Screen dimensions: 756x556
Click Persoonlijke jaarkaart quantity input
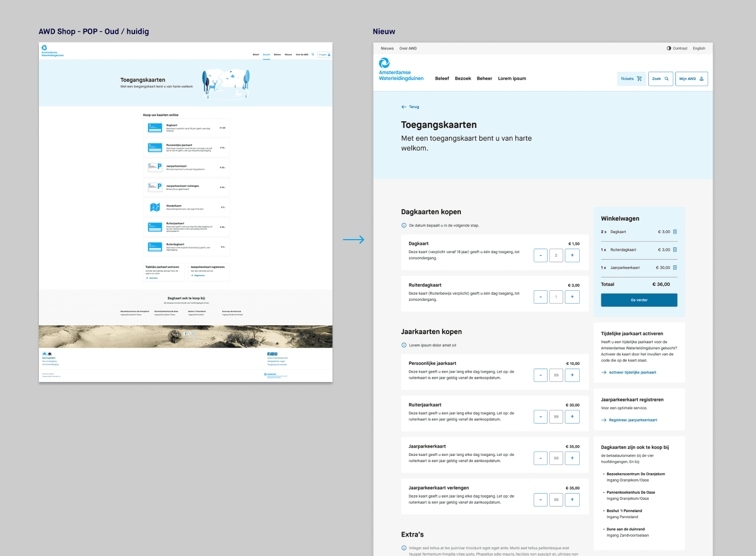click(x=556, y=375)
